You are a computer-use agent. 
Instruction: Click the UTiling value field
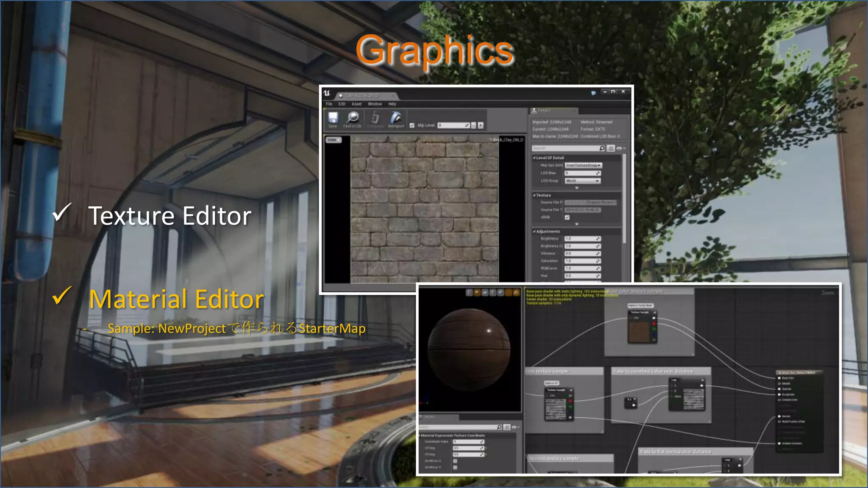coord(468,448)
